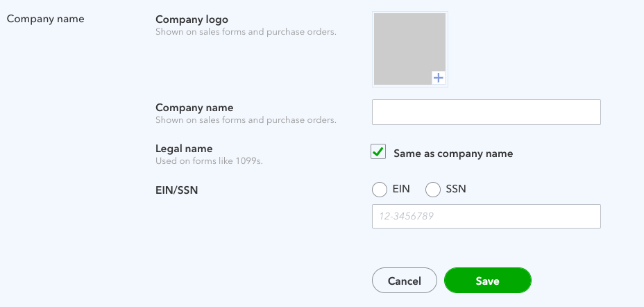
Task: Click the helper text under Company logo
Action: pyautogui.click(x=246, y=31)
